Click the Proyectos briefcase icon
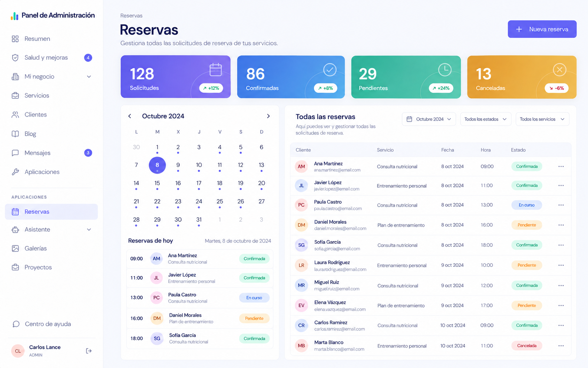 click(15, 267)
